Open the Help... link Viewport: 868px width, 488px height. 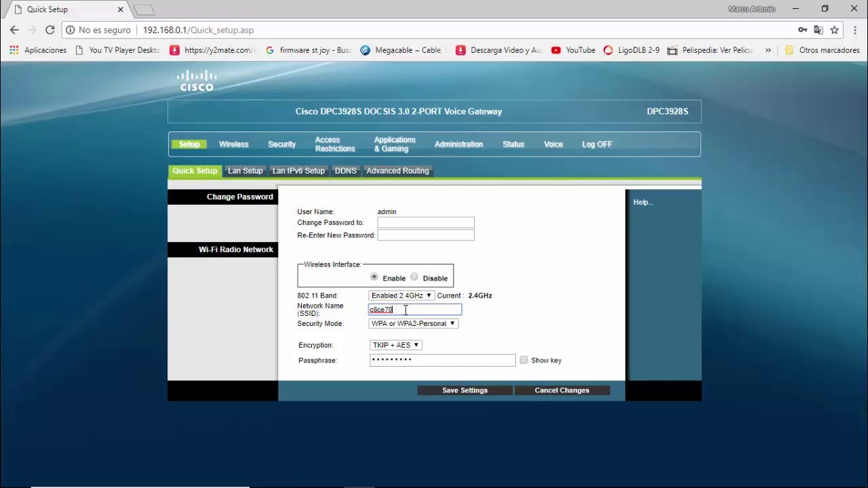tap(644, 202)
